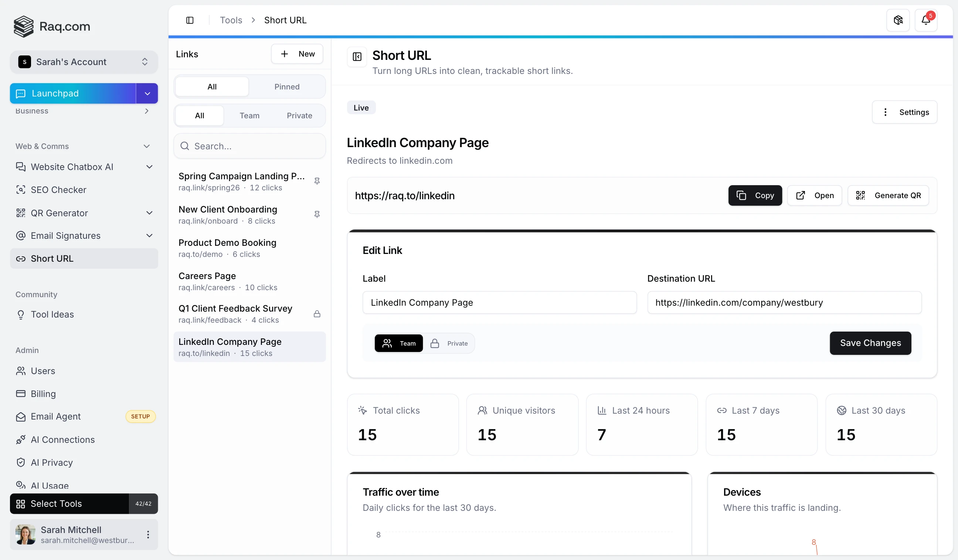The width and height of the screenshot is (958, 560).
Task: Unpin the New Client Onboarding link
Action: [x=317, y=214]
